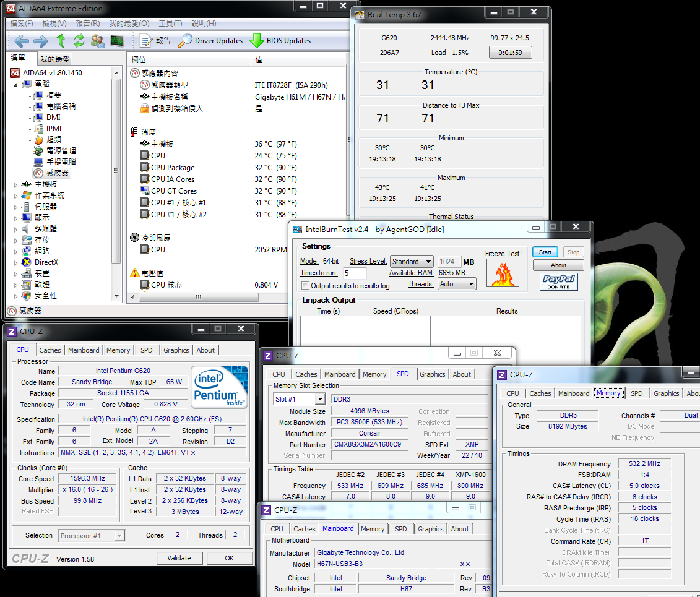Open Graphics tab in SPD CPU-Z window

[x=432, y=374]
